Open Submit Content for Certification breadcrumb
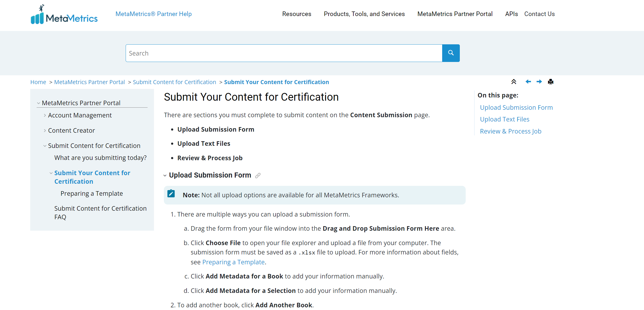This screenshot has width=644, height=310. 174,82
